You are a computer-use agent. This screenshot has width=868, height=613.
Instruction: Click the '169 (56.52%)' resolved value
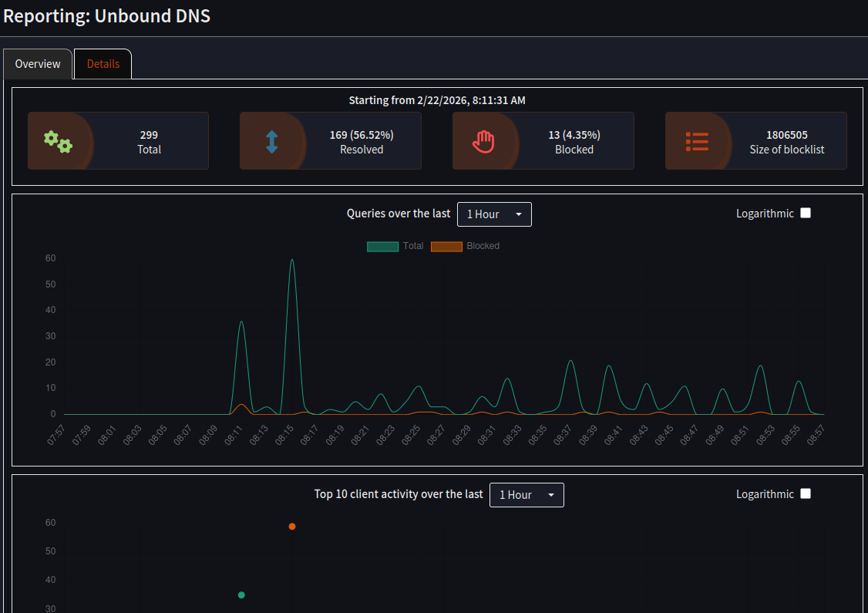[362, 135]
